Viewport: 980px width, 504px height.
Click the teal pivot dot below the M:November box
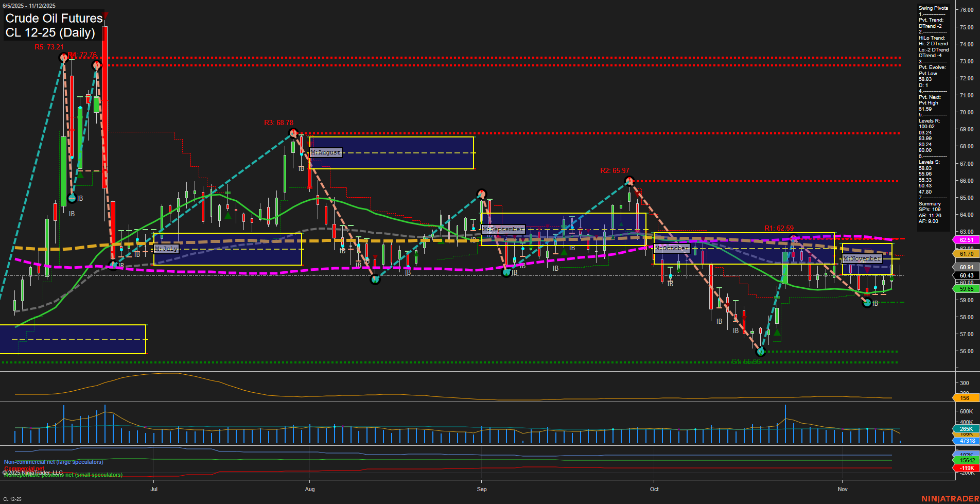[x=868, y=304]
